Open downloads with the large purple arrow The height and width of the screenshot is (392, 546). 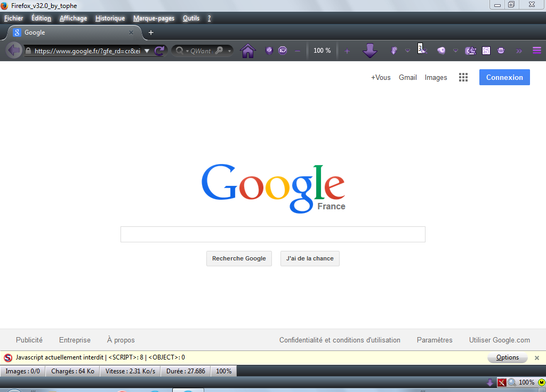[x=370, y=51]
